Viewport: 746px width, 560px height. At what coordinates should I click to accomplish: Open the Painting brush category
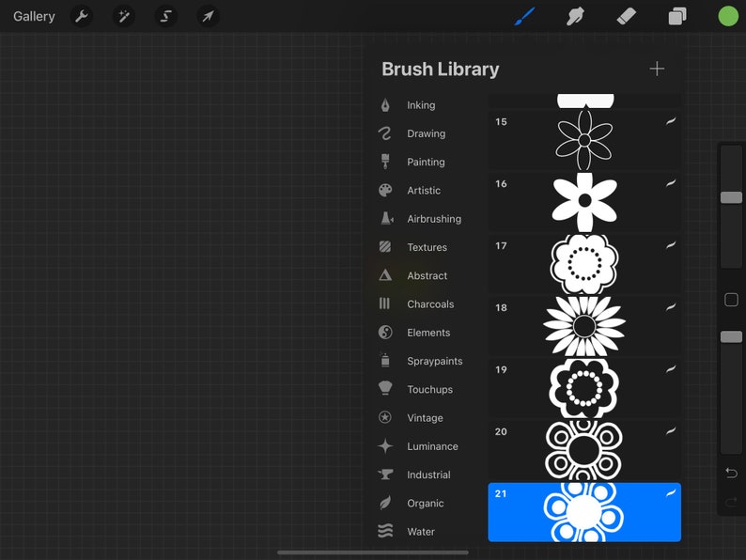(426, 162)
